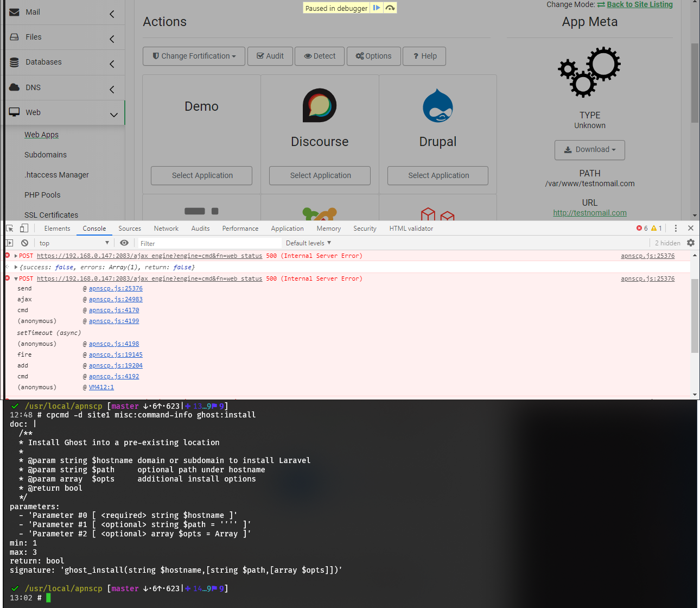Image resolution: width=700 pixels, height=608 pixels.
Task: Open Subdomains in sidebar
Action: click(46, 155)
